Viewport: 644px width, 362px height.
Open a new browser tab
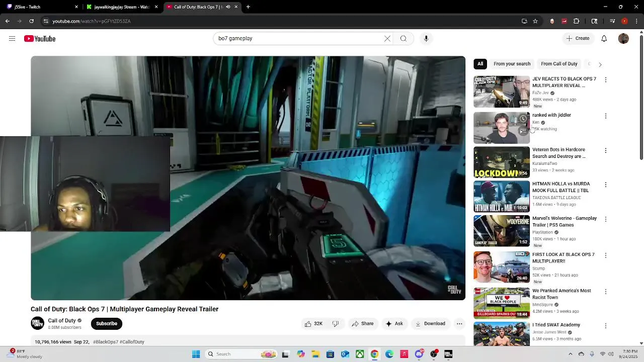click(248, 7)
